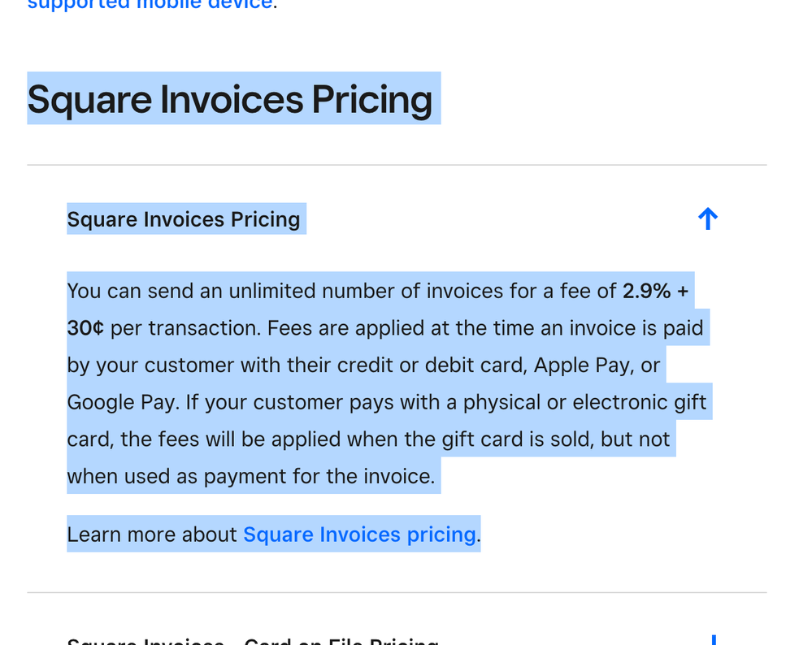Collapse the Square Invoices Pricing up arrow
The height and width of the screenshot is (645, 812).
point(707,219)
